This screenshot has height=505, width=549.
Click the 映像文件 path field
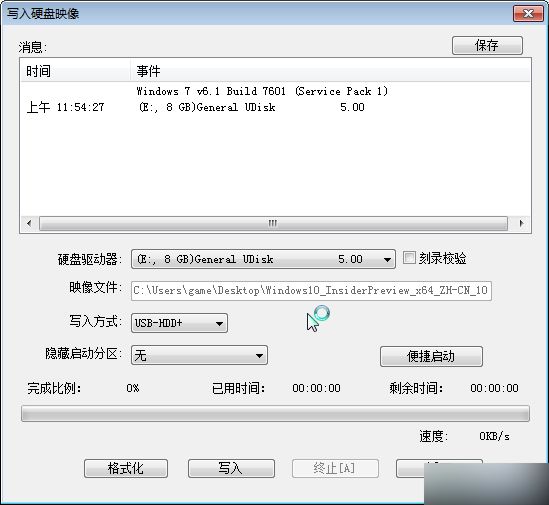point(311,291)
